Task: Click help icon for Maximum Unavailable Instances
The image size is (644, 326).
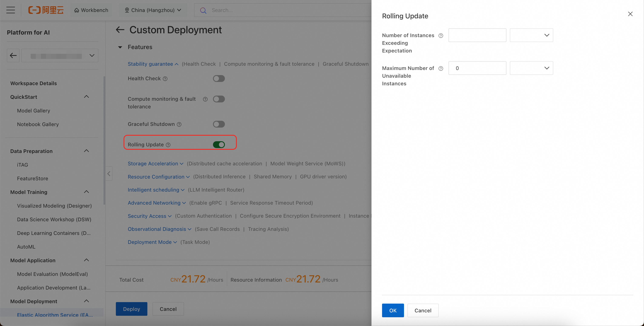Action: pyautogui.click(x=441, y=68)
